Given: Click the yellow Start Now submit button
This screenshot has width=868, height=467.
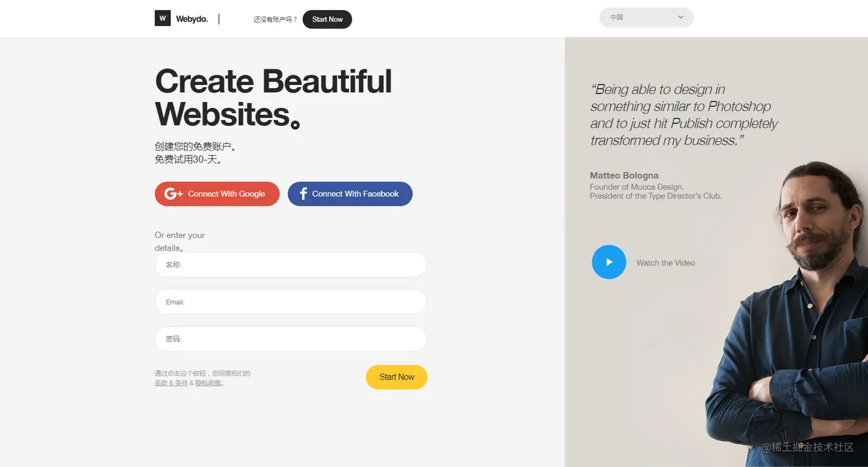Looking at the screenshot, I should 397,377.
